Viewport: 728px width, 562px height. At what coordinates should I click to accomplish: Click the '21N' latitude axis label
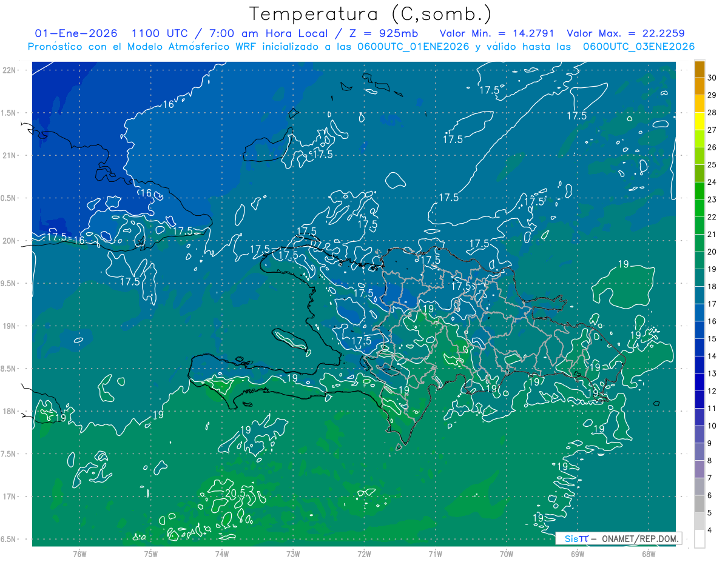(x=9, y=155)
